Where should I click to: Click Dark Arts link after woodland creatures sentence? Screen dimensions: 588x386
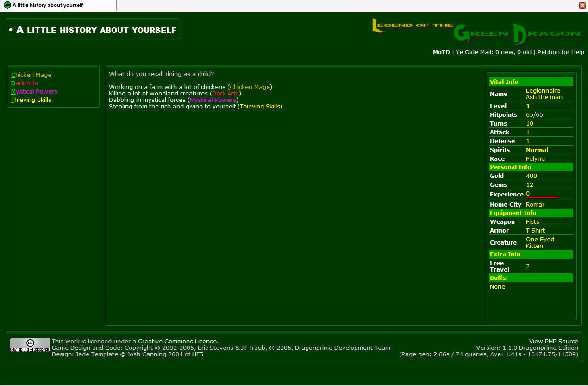pos(225,94)
